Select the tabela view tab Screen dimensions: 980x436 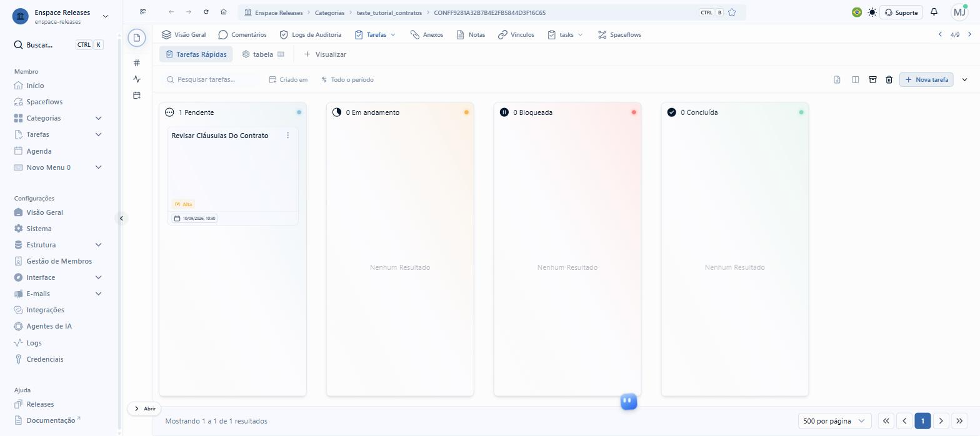263,54
